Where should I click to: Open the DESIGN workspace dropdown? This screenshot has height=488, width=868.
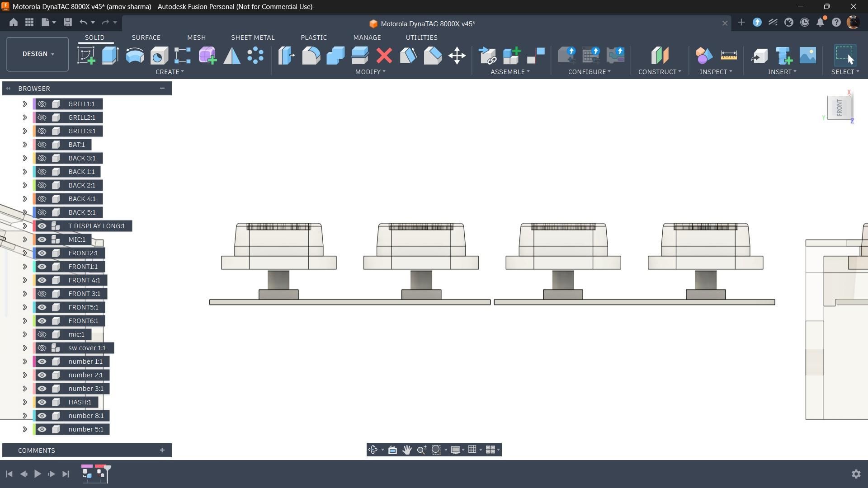(x=38, y=54)
